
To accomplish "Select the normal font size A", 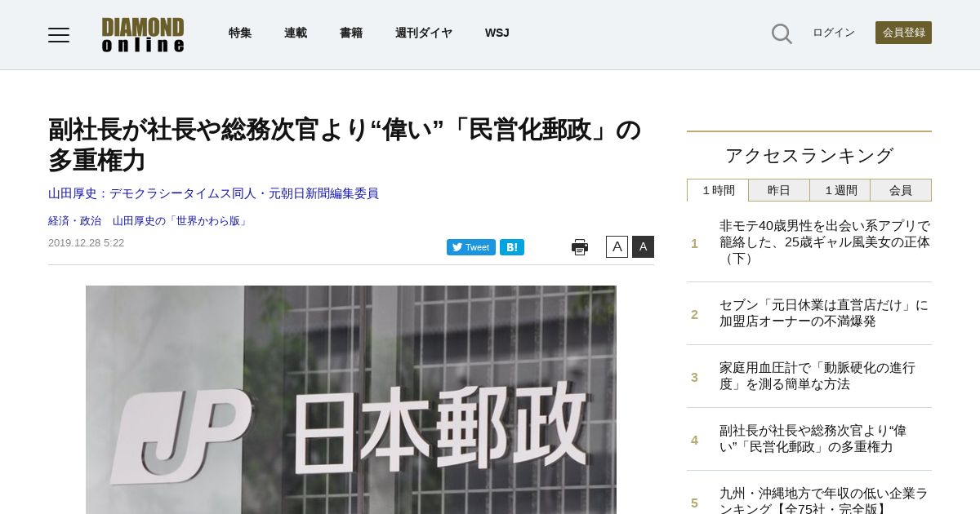I will click(x=617, y=246).
